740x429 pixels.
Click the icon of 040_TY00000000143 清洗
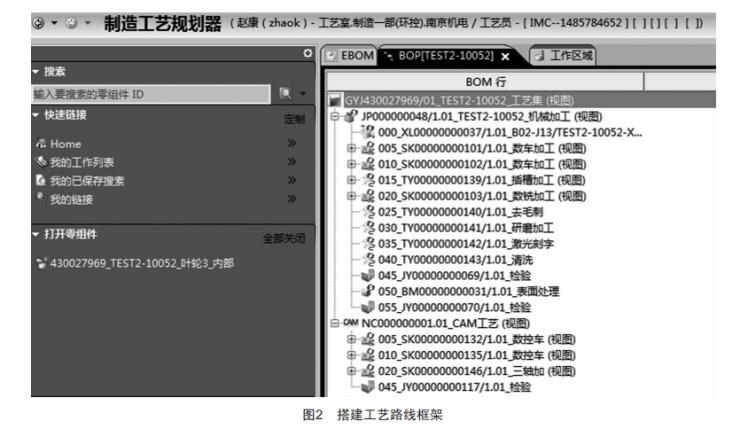point(368,260)
